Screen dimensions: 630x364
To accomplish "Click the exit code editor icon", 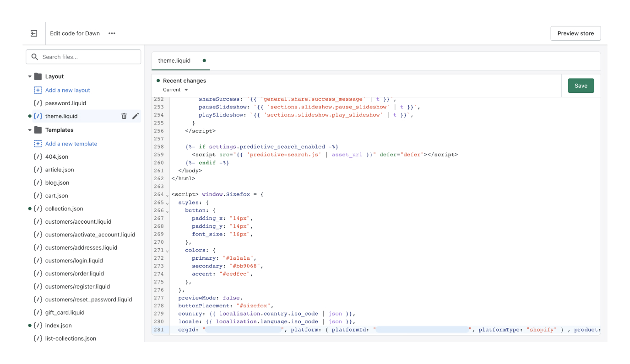I will tap(34, 33).
